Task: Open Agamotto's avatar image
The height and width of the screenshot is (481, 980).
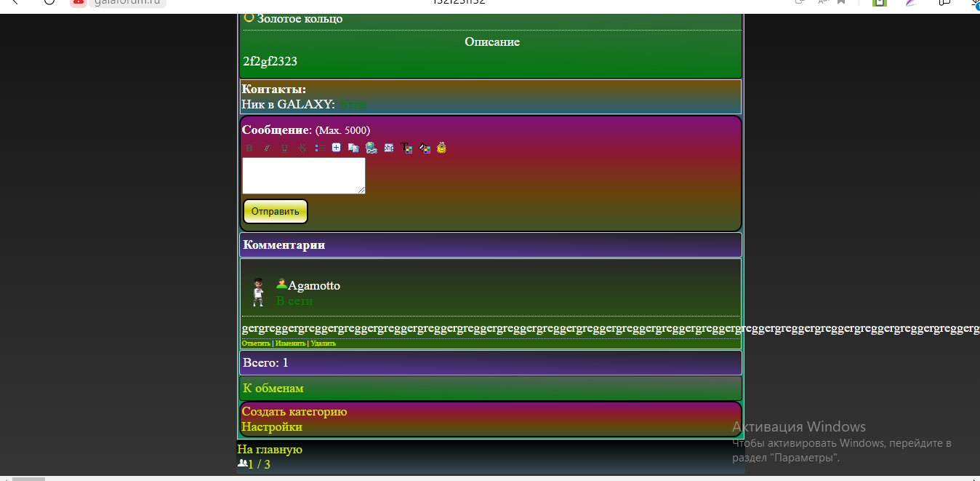Action: tap(257, 292)
